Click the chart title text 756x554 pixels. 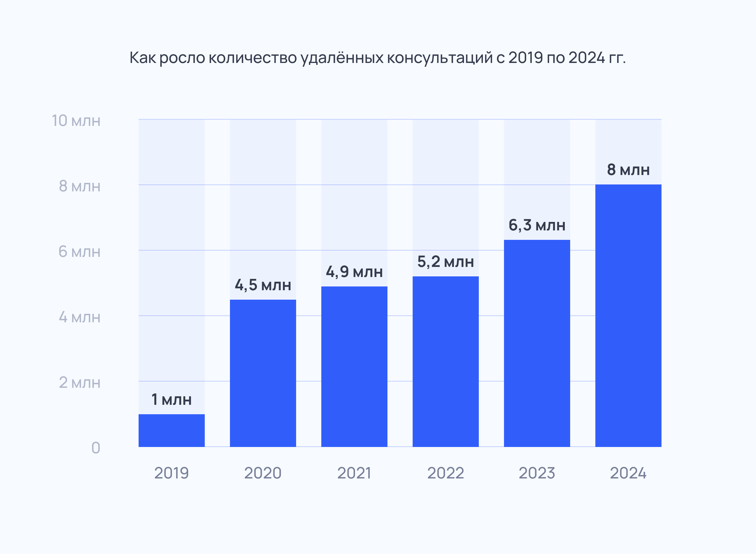coord(377,58)
